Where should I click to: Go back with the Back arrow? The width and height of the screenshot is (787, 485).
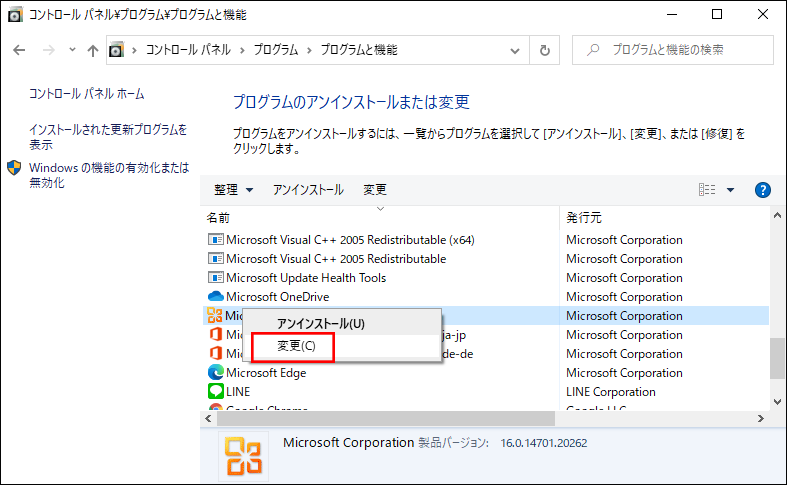[19, 50]
